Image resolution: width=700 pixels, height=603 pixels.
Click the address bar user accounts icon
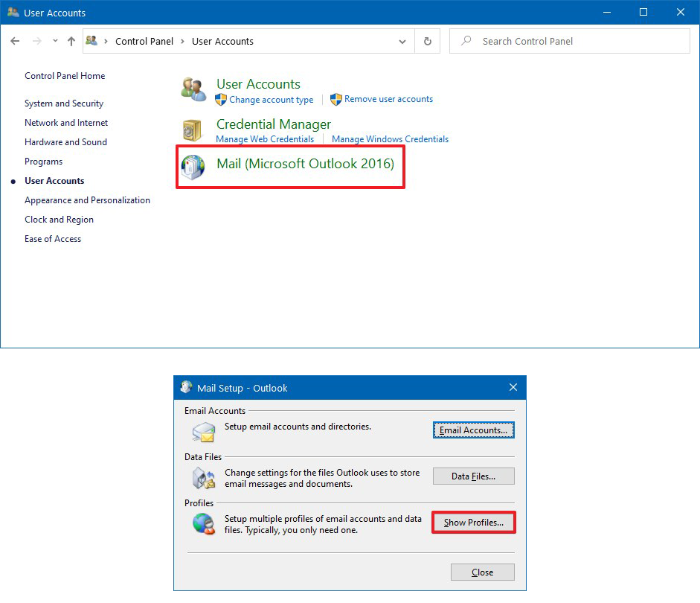pyautogui.click(x=91, y=41)
